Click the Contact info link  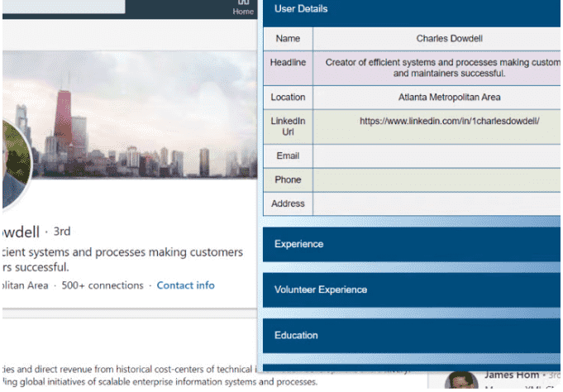pos(186,285)
